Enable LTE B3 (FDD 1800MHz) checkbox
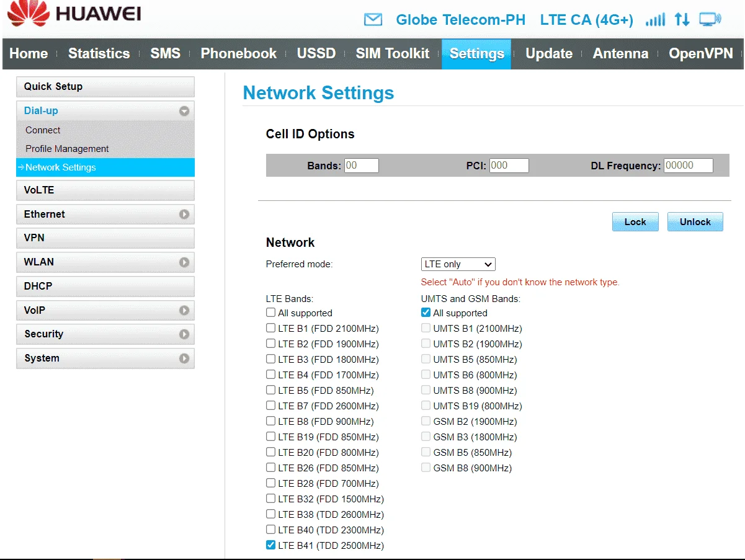The image size is (745, 560). [270, 359]
